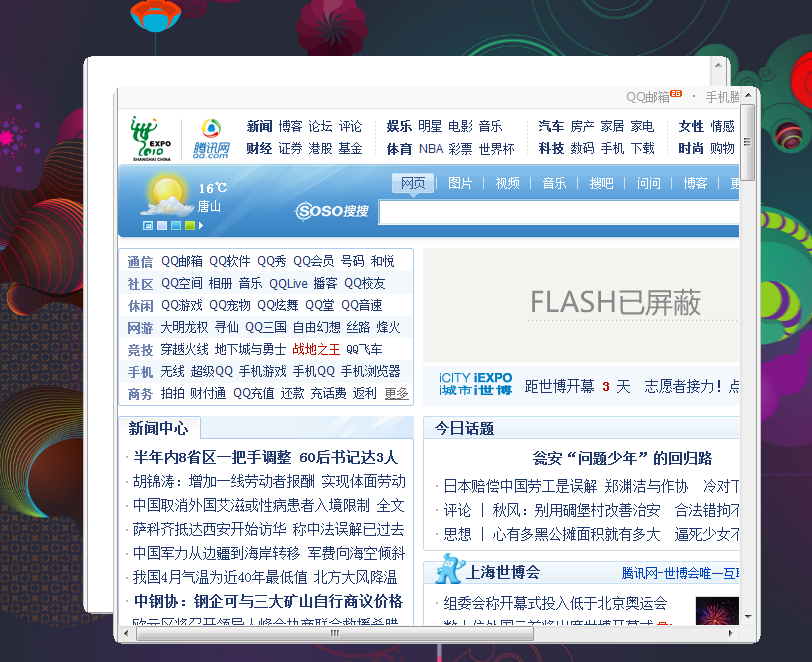Click the 上海世博会 section title
The height and width of the screenshot is (662, 812).
click(503, 572)
